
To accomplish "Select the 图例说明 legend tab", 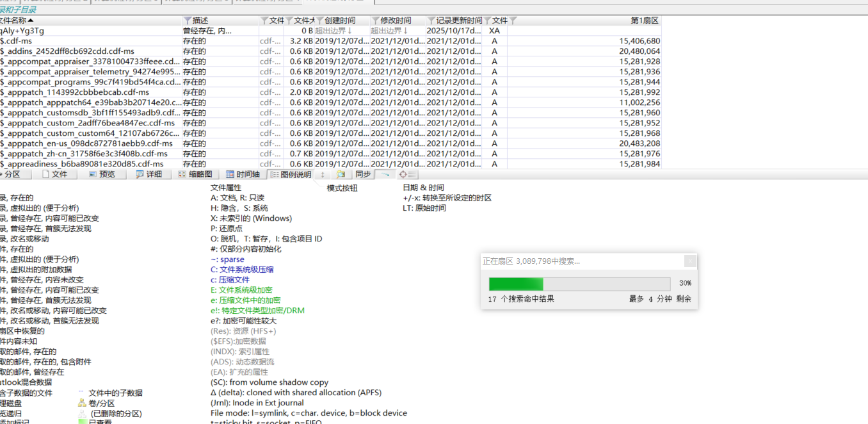I will pos(291,174).
